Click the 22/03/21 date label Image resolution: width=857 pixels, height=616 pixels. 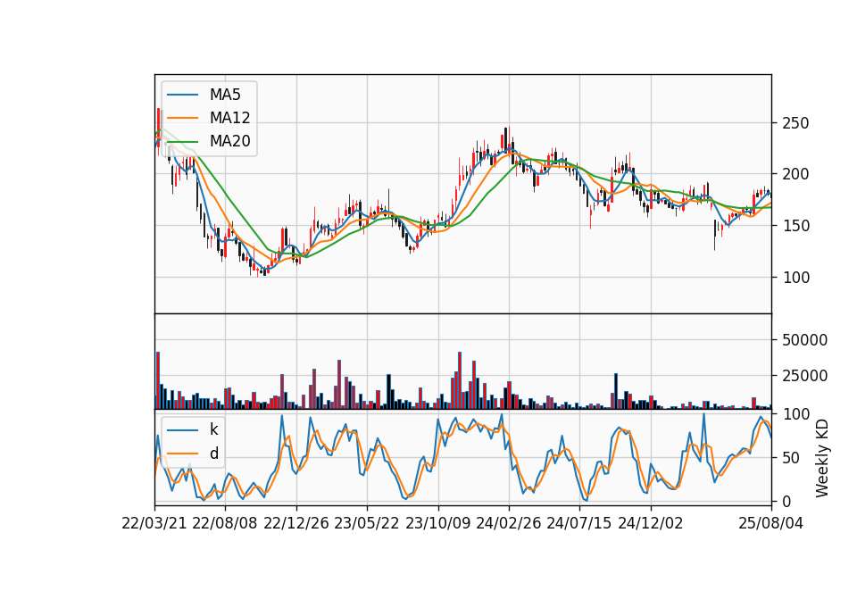[x=154, y=523]
